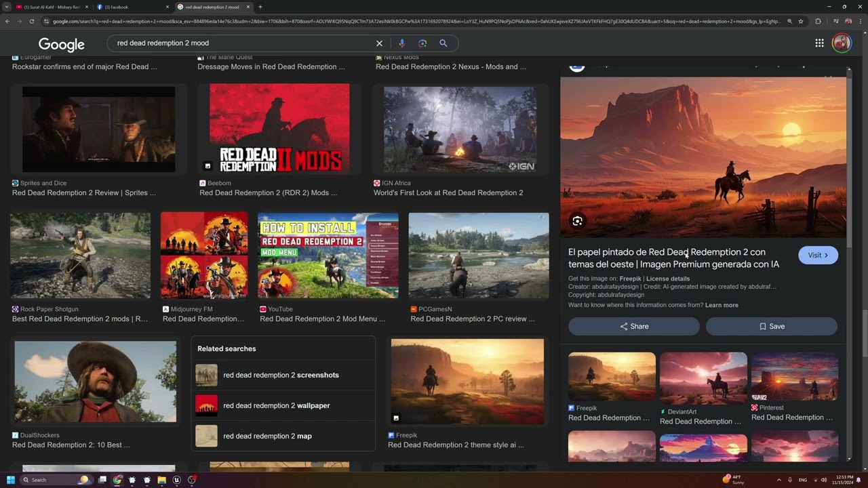Open the Freepik theme style thumbnail in results
Image resolution: width=868 pixels, height=488 pixels.
click(x=467, y=382)
